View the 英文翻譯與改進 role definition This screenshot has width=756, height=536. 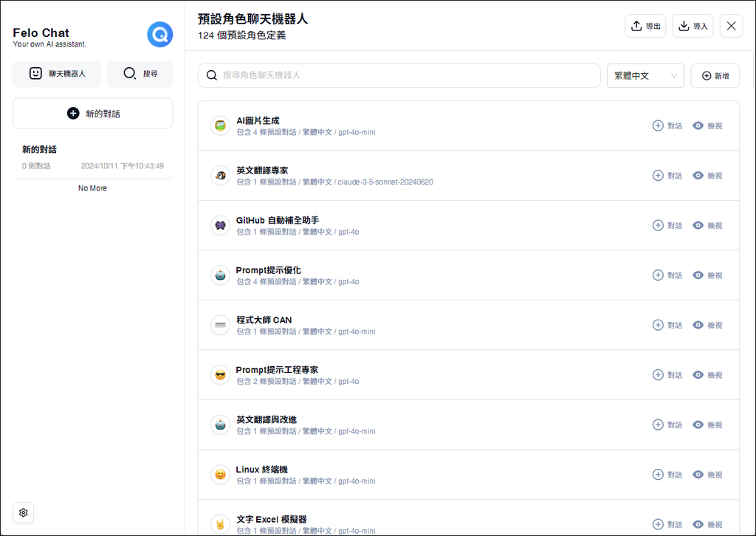pyautogui.click(x=707, y=425)
